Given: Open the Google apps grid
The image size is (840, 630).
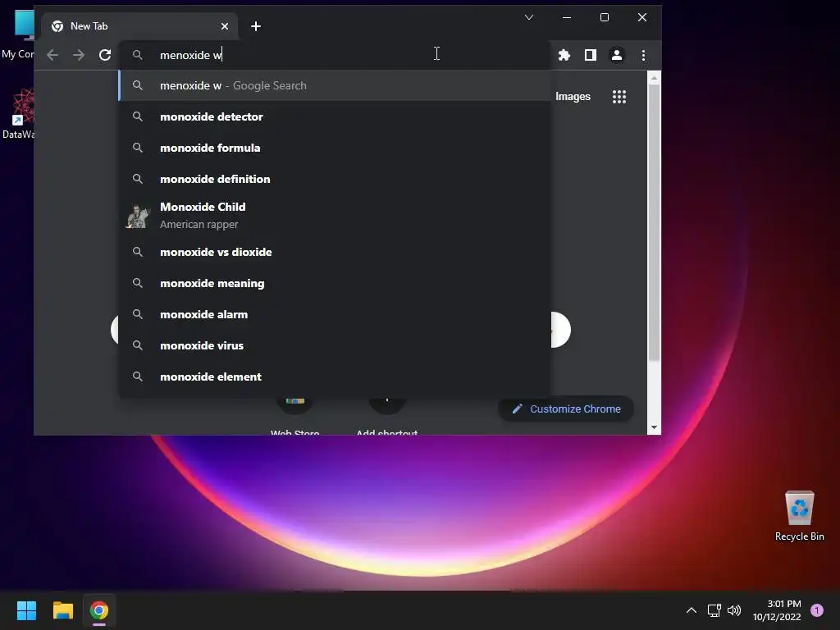Looking at the screenshot, I should coord(619,97).
